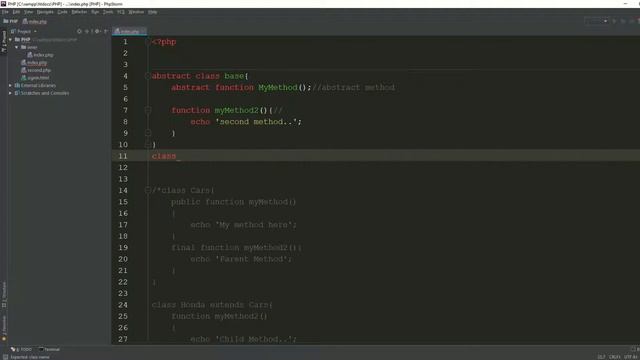Viewport: 640px width, 360px height.
Task: Click fold end marker at line 9
Action: pos(148,133)
